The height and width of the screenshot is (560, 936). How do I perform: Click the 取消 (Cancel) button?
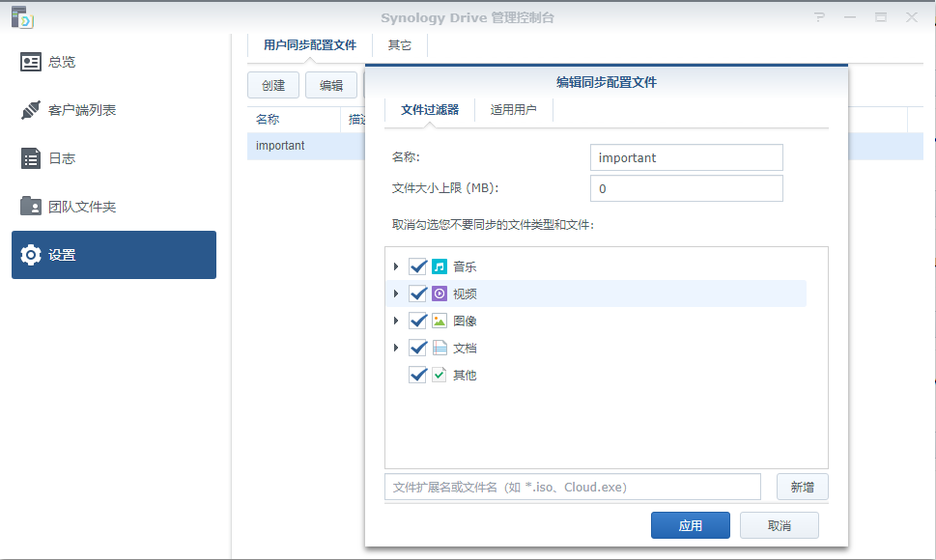pyautogui.click(x=779, y=525)
